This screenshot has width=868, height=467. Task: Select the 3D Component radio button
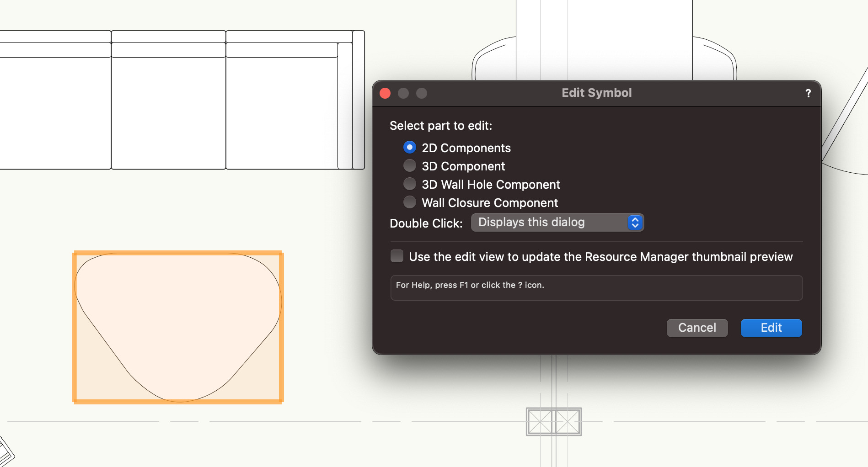coord(409,165)
